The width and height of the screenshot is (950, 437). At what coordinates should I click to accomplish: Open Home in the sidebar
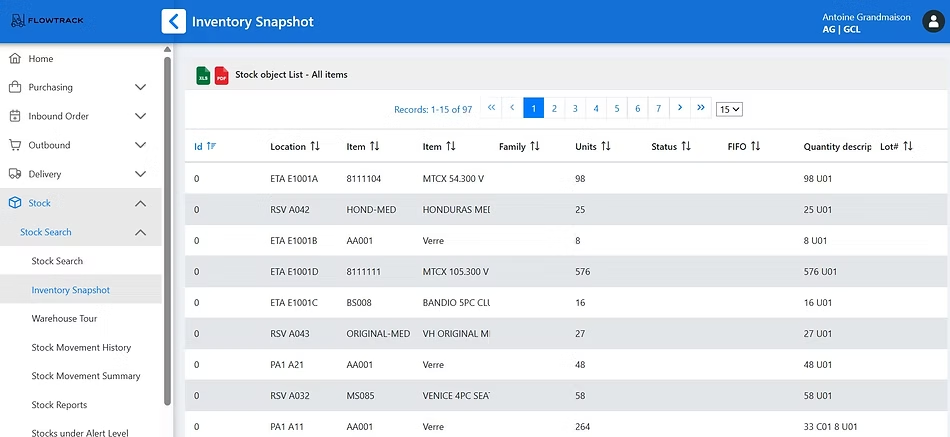tap(41, 59)
